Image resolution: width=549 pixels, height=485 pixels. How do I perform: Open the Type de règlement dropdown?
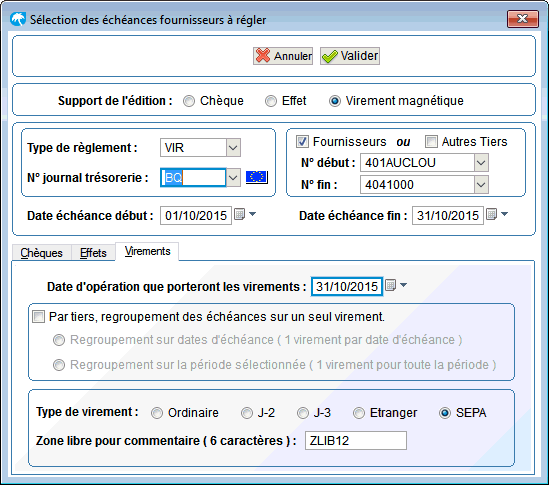[x=233, y=148]
